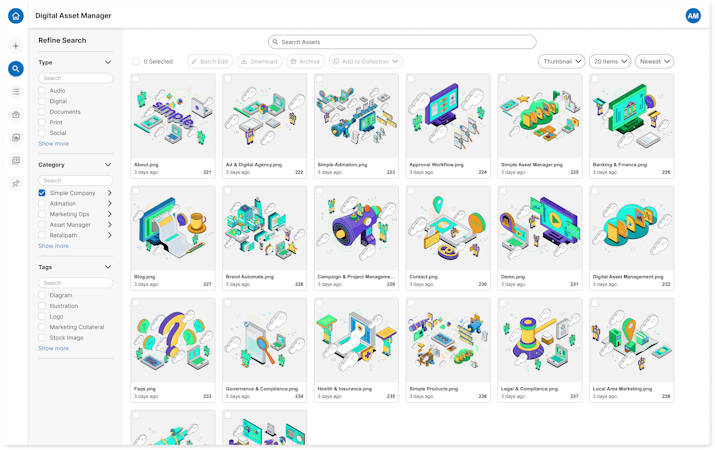Expand the Asset Manager category arrow
The height and width of the screenshot is (450, 715).
(109, 225)
